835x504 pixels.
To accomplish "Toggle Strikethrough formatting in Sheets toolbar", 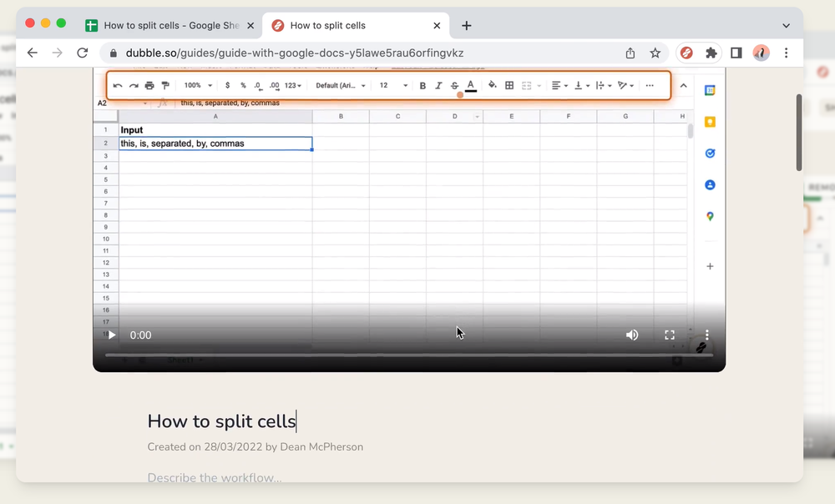I will click(x=454, y=86).
